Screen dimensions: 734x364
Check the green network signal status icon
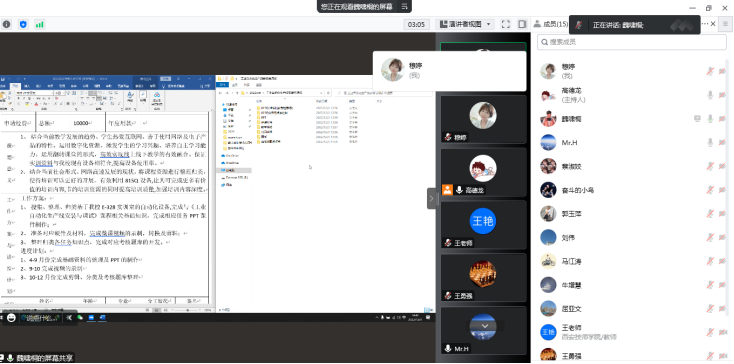[39, 24]
